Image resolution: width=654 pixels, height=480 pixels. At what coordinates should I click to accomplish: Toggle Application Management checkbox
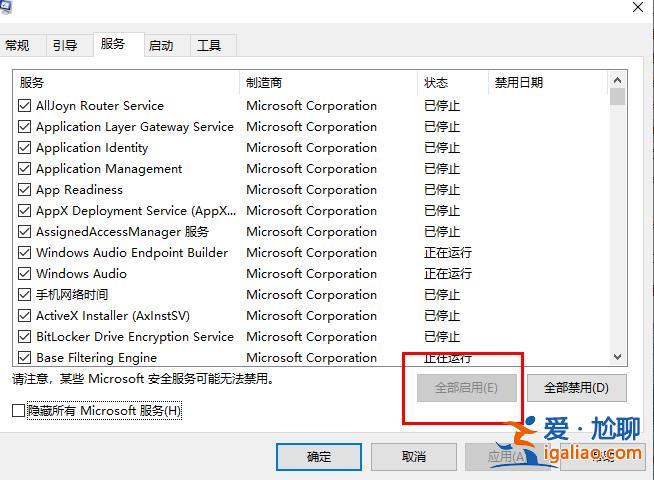(x=25, y=168)
